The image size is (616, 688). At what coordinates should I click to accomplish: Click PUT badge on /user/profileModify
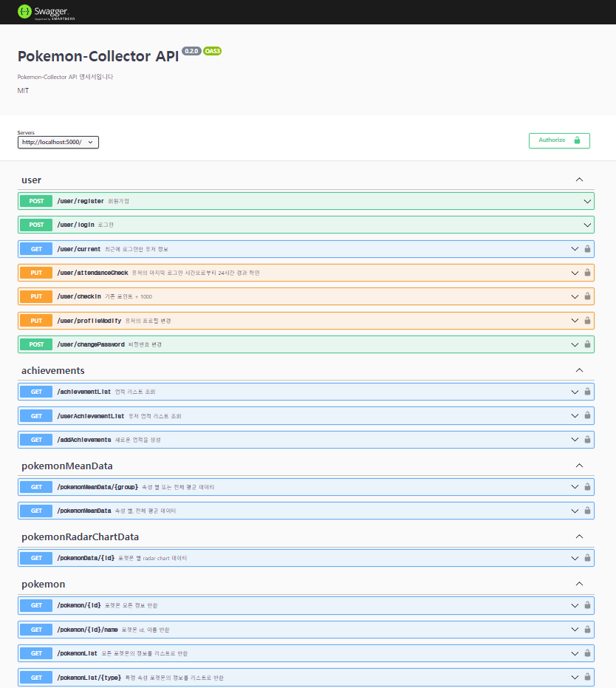(36, 320)
